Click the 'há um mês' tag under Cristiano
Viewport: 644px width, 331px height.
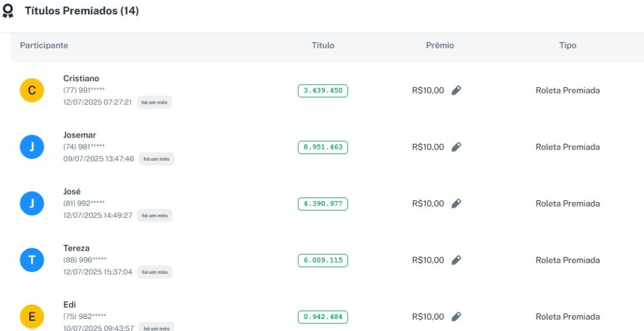point(154,102)
